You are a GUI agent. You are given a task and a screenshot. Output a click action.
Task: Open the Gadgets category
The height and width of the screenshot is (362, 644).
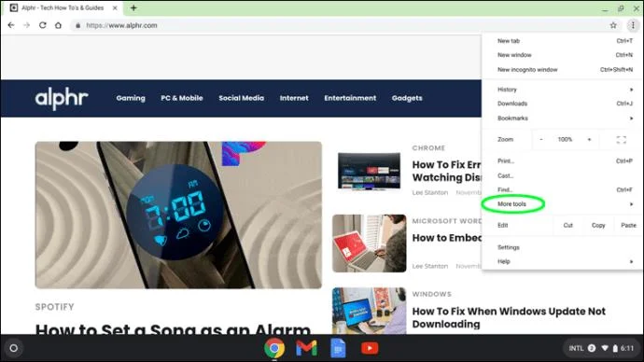[x=407, y=98]
